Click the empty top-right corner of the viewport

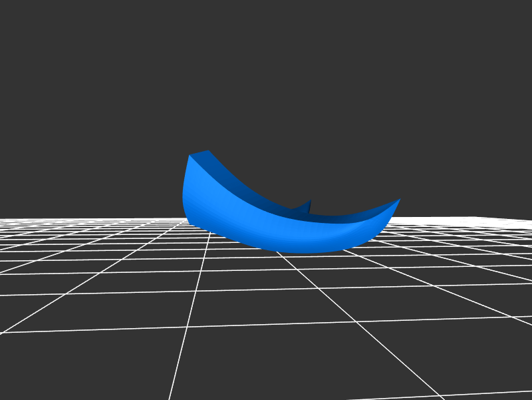[512, 20]
